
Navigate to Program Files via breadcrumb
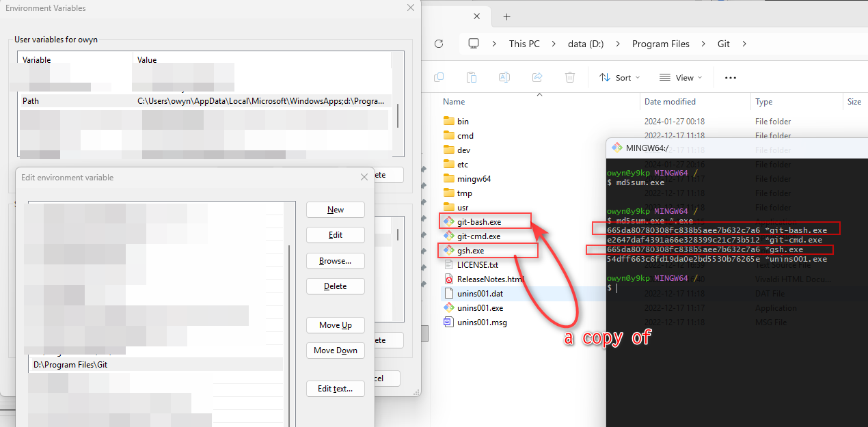tap(660, 43)
